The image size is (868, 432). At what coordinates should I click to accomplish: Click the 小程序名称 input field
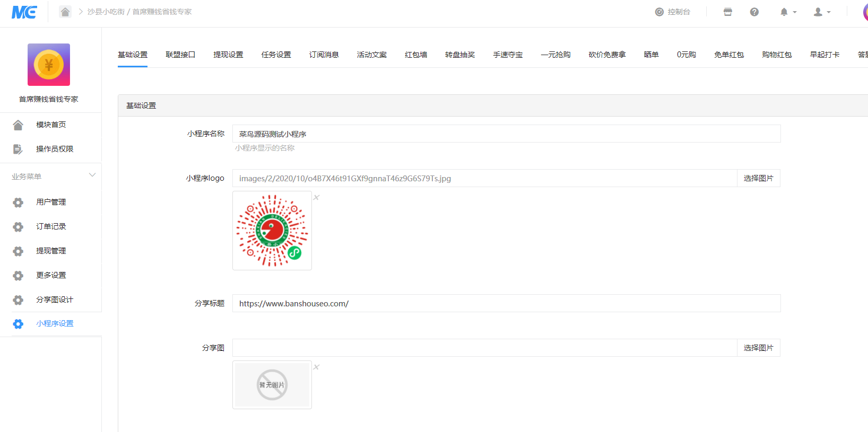tap(506, 134)
